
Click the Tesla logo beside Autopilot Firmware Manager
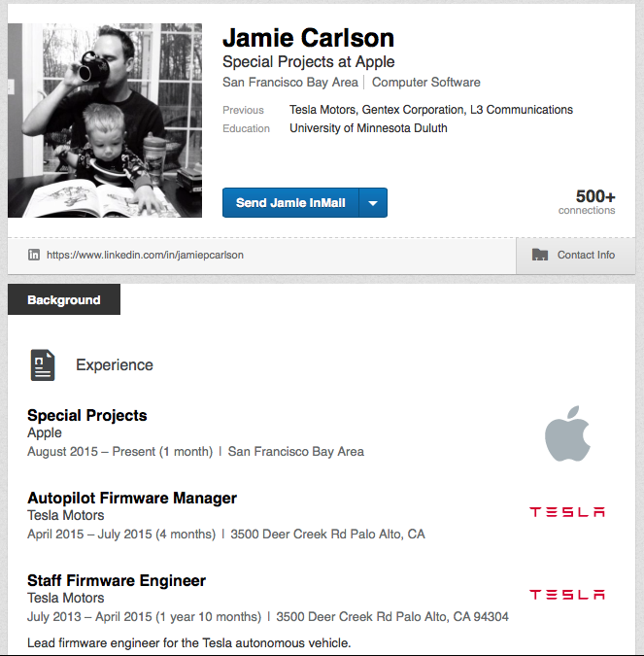click(567, 512)
